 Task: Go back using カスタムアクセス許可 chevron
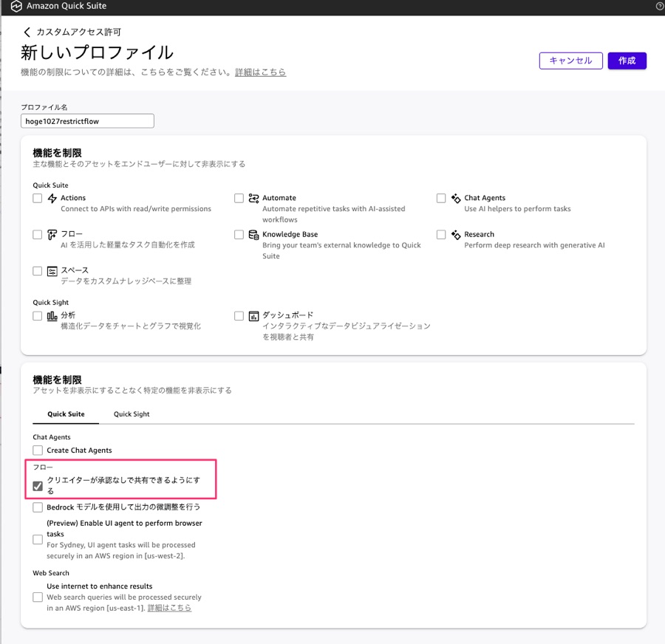tap(27, 32)
